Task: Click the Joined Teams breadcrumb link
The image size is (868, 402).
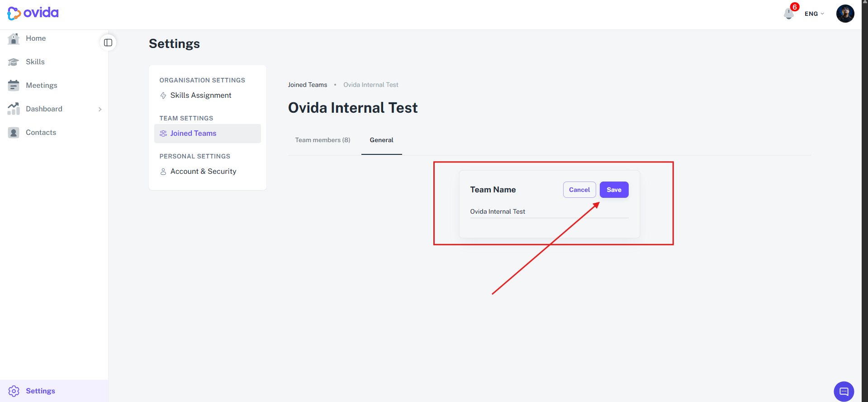Action: click(308, 85)
